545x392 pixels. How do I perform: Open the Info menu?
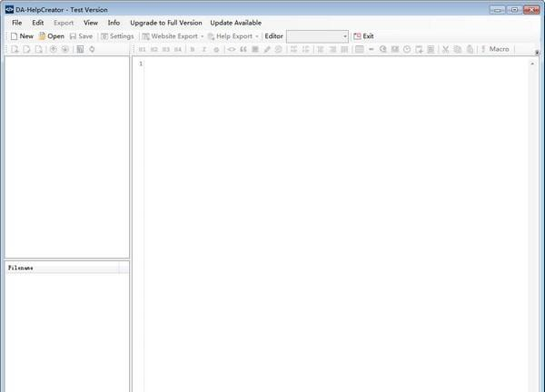coord(114,23)
